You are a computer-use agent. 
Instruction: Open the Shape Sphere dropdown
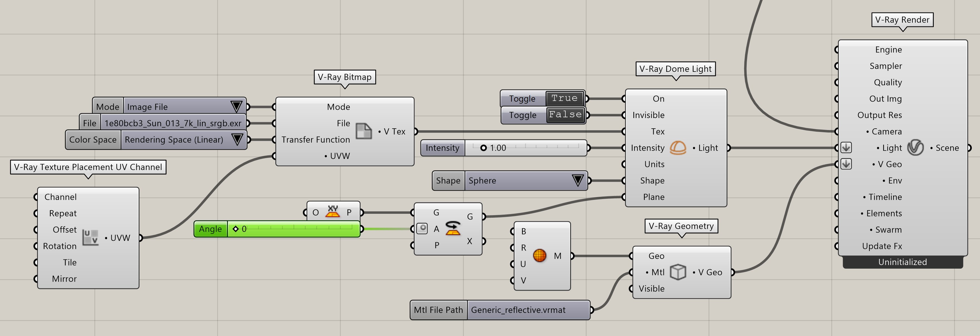pyautogui.click(x=577, y=180)
